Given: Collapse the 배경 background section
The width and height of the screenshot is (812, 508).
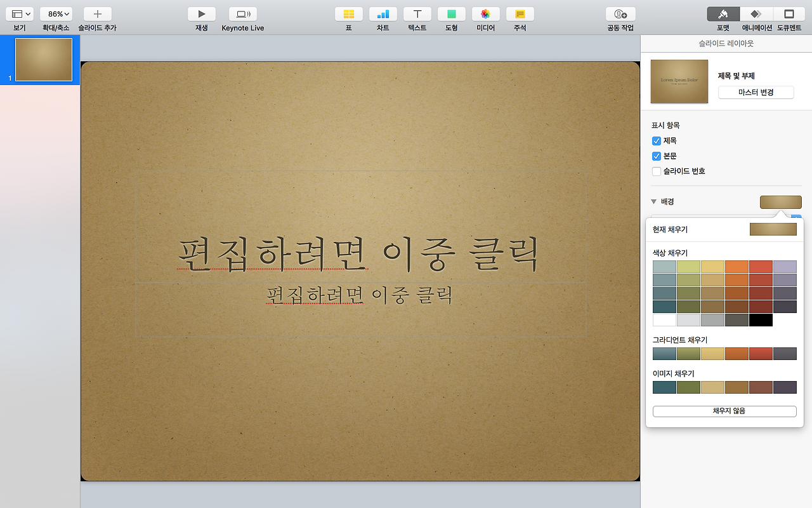Looking at the screenshot, I should click(653, 201).
